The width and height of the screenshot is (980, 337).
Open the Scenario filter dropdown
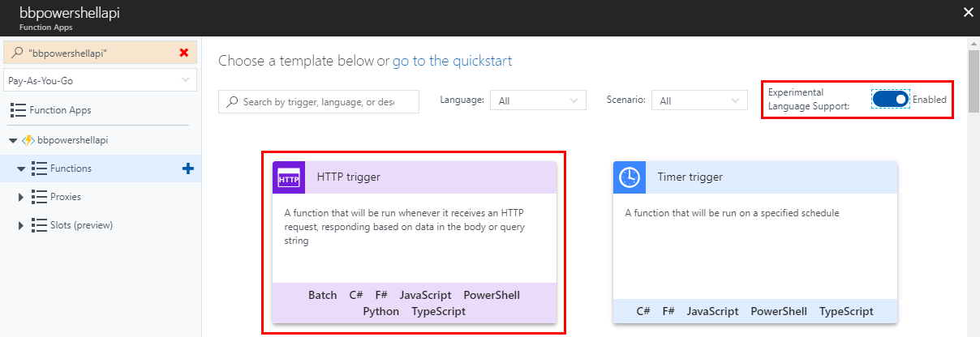(699, 100)
